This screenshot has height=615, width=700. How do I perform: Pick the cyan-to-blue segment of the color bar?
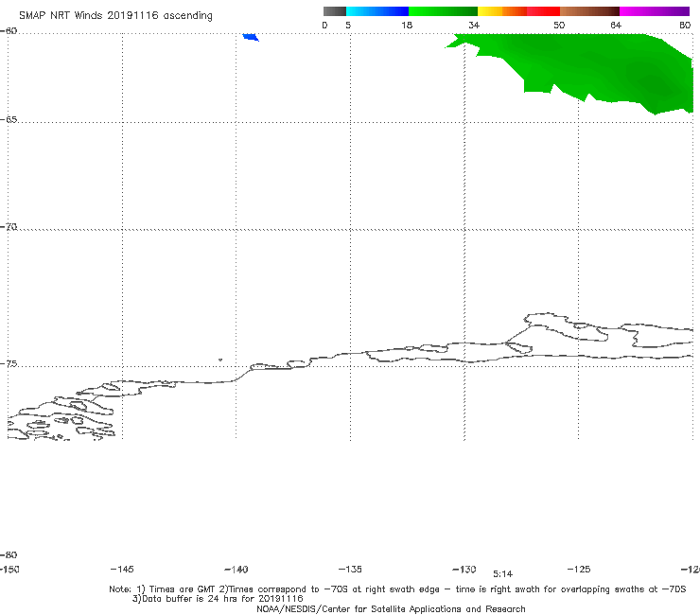click(x=377, y=11)
